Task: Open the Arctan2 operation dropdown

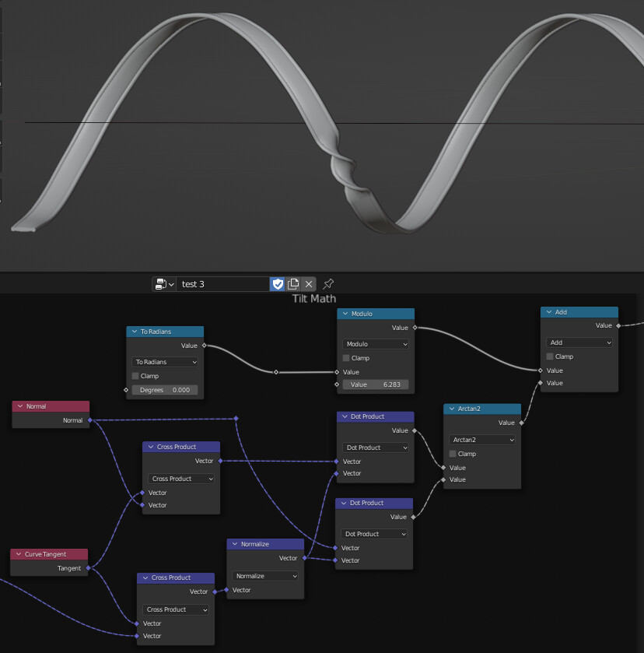Action: coord(481,439)
